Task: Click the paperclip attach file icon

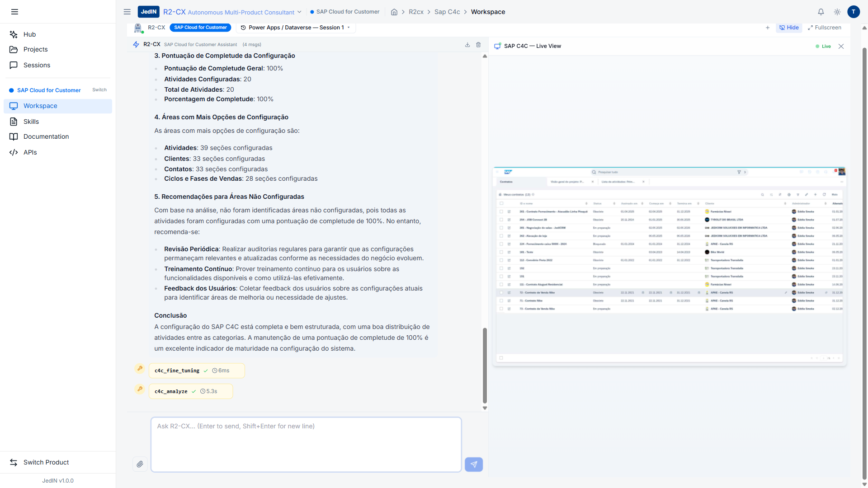Action: [140, 464]
